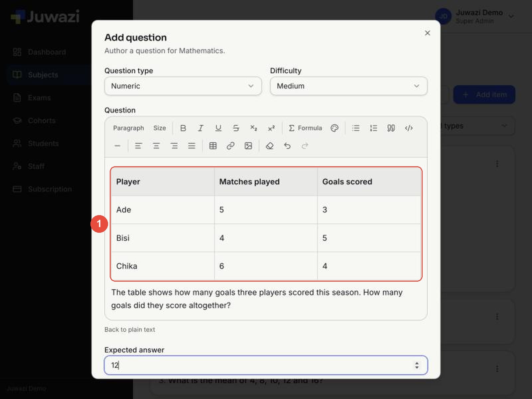This screenshot has width=532, height=399.
Task: Open the Paragraph style dropdown
Action: coord(128,128)
